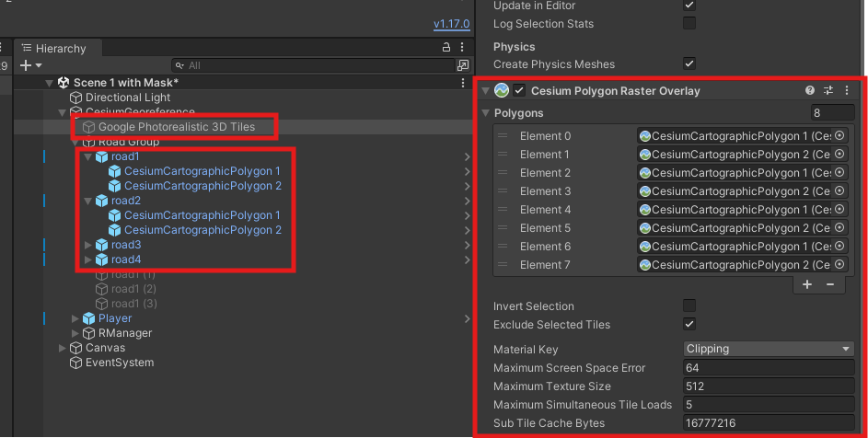Image resolution: width=868 pixels, height=438 pixels.
Task: Select Google Photorealistic 3D Tiles object
Action: (x=177, y=127)
